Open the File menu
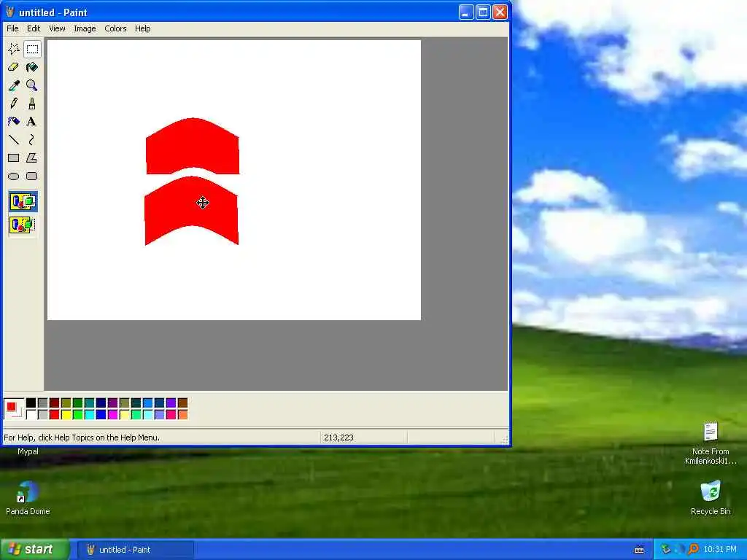 [x=12, y=28]
